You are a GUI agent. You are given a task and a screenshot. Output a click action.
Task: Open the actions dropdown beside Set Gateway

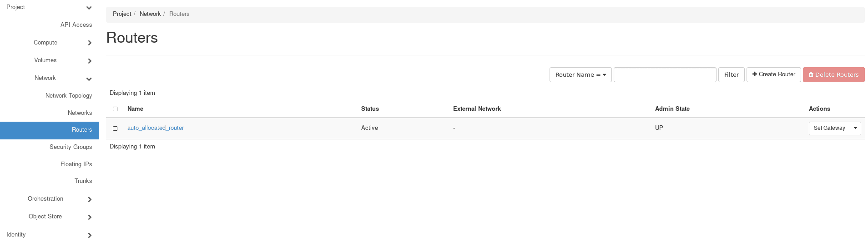[x=855, y=128]
